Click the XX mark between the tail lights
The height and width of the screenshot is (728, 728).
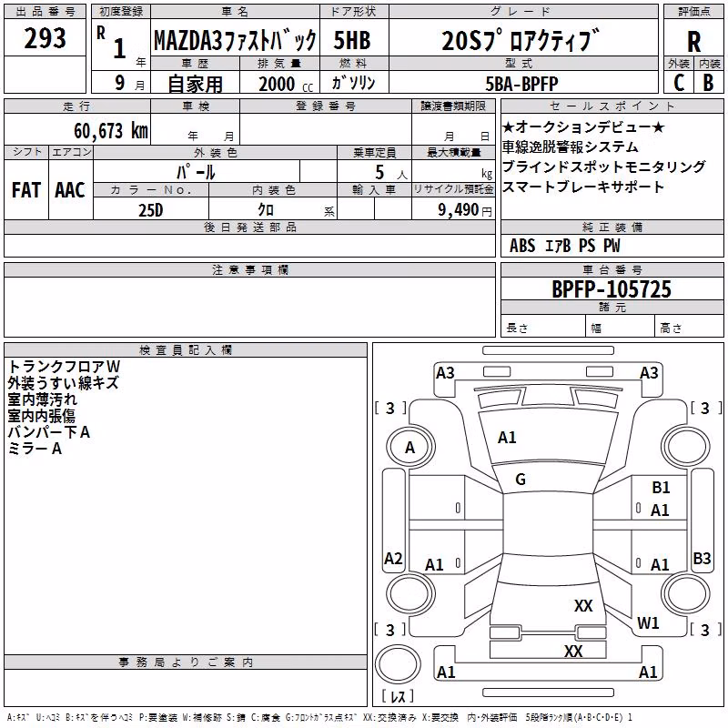coord(573,651)
